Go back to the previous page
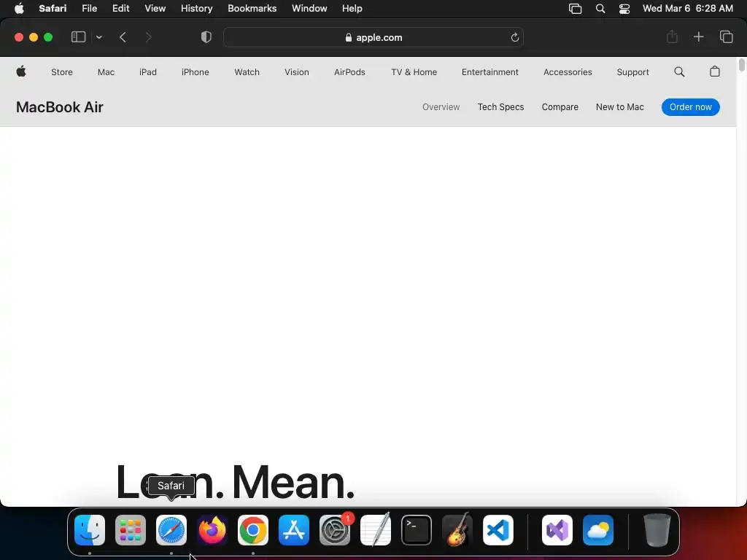 coord(123,37)
